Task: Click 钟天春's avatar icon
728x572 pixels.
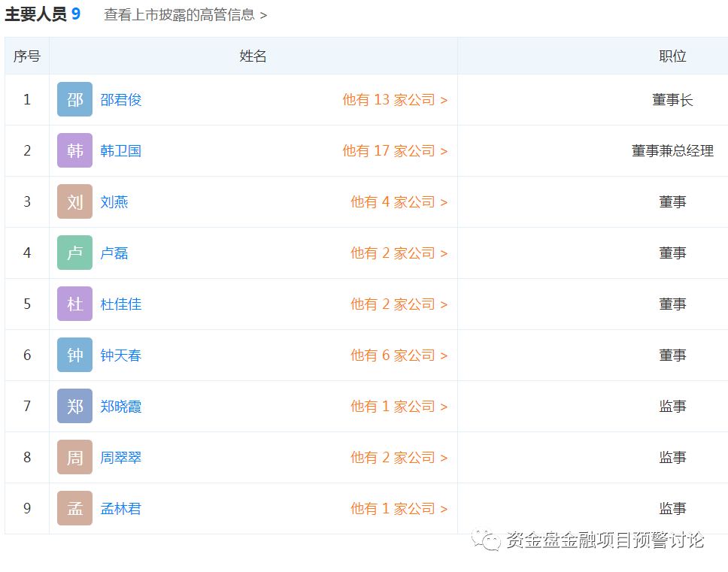Action: coord(74,355)
